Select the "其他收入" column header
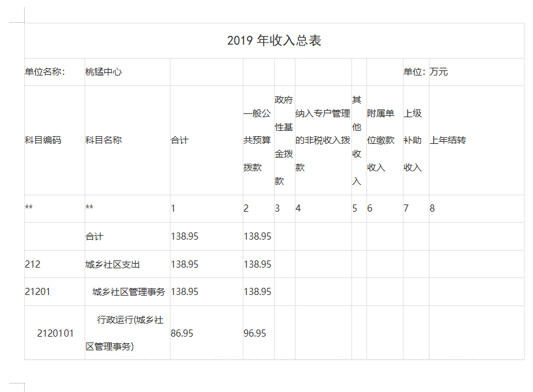 [x=357, y=140]
